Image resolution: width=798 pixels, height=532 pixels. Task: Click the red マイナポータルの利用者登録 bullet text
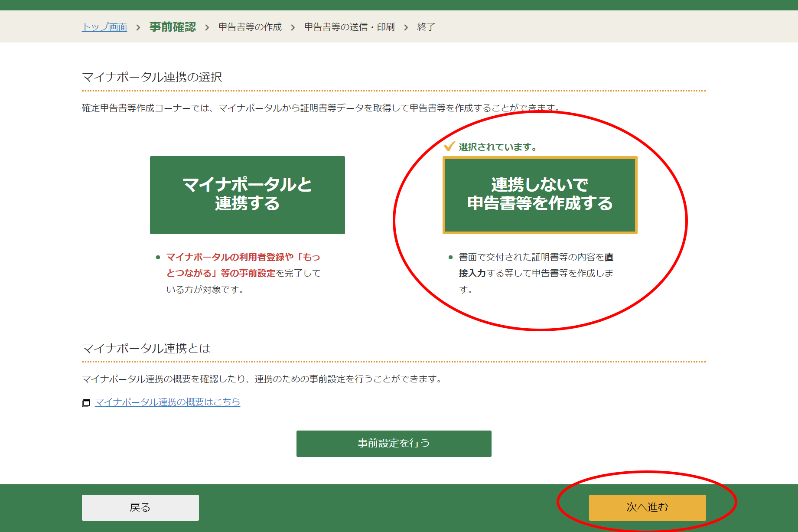243,265
